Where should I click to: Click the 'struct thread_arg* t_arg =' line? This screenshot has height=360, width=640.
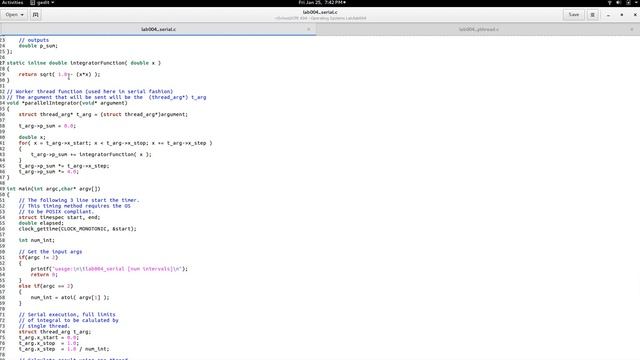pyautogui.click(x=103, y=114)
